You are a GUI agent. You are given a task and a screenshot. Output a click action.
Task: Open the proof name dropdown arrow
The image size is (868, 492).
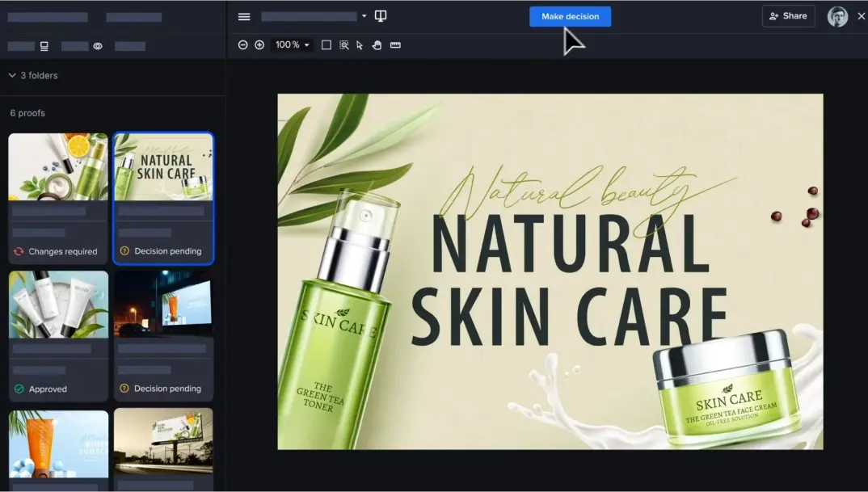(364, 16)
